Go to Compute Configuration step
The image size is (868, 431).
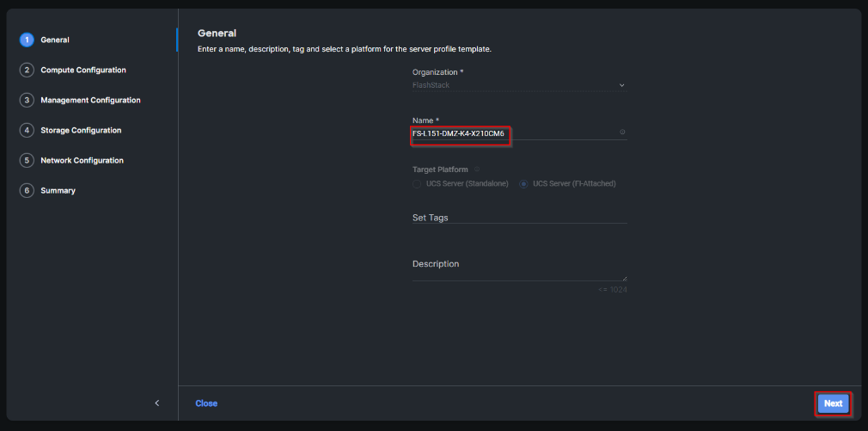click(x=83, y=71)
